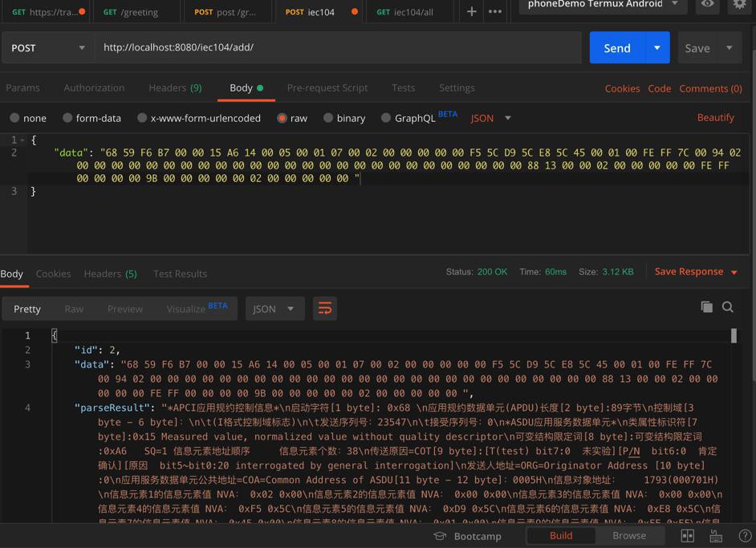This screenshot has height=548, width=756.
Task: Open the Tests tab
Action: click(x=403, y=88)
